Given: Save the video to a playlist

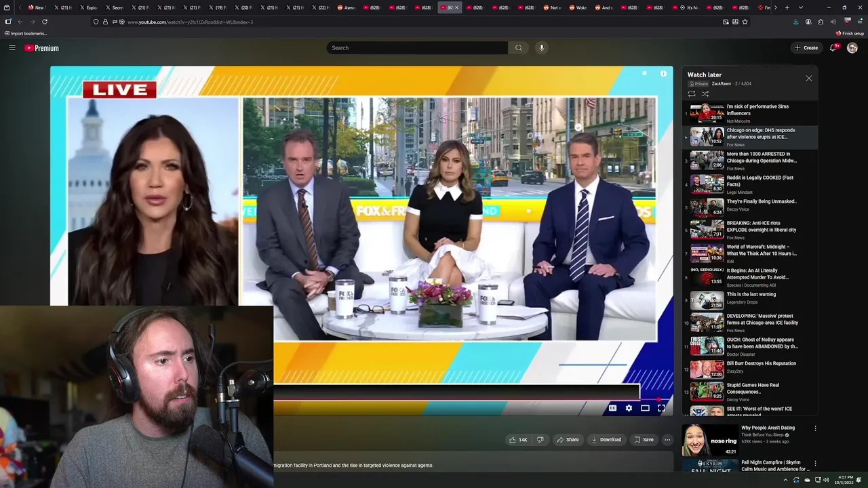Looking at the screenshot, I should click(x=644, y=440).
